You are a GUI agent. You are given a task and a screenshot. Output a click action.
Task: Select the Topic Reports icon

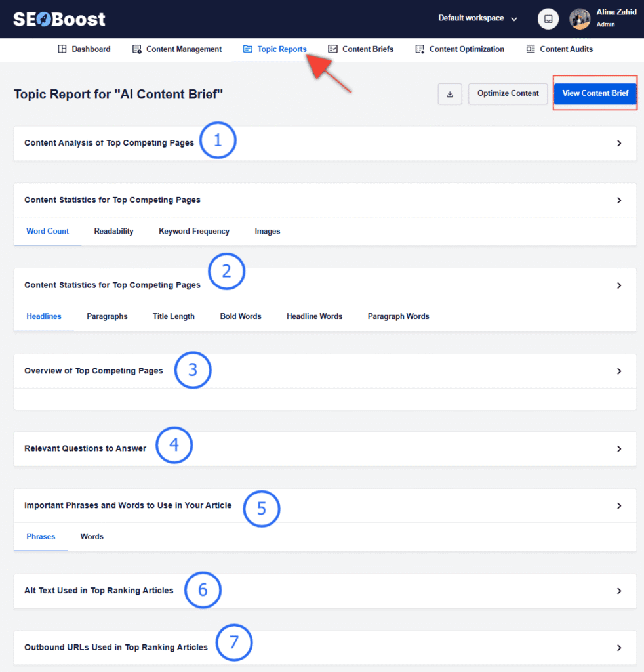click(249, 49)
